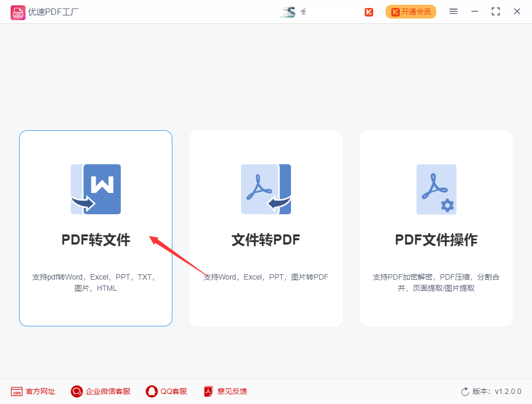Open membership with 开通会员 button
The height and width of the screenshot is (404, 532).
click(x=411, y=12)
